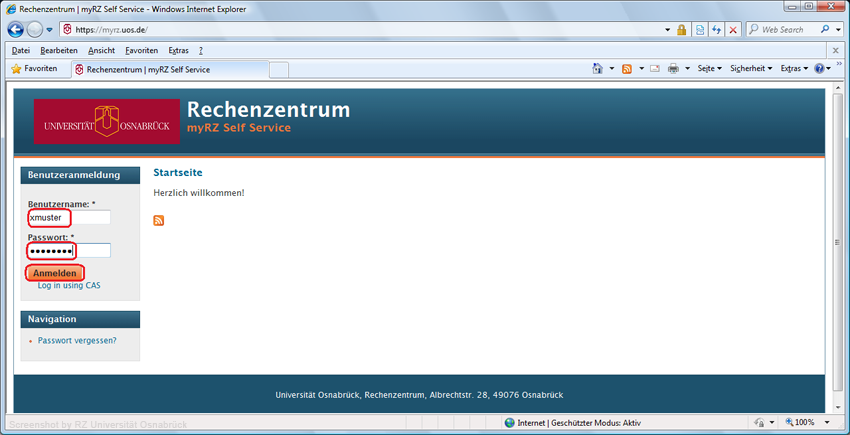Viewport: 850px width, 435px height.
Task: Select the Rechenzentrum | myRZ Self Service tab
Action: [x=170, y=69]
